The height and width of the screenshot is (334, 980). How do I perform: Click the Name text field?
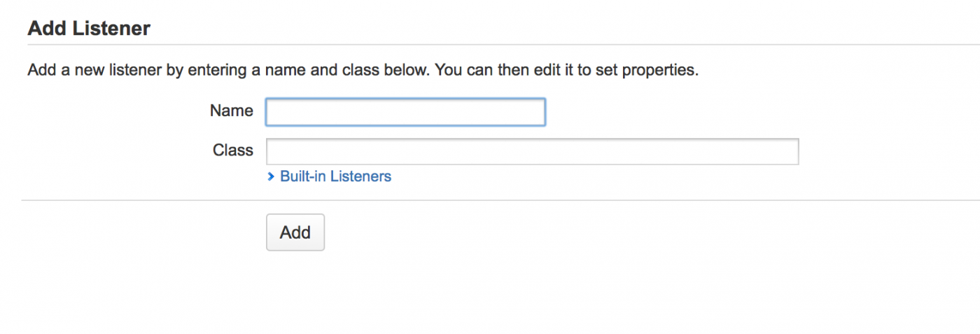point(405,112)
